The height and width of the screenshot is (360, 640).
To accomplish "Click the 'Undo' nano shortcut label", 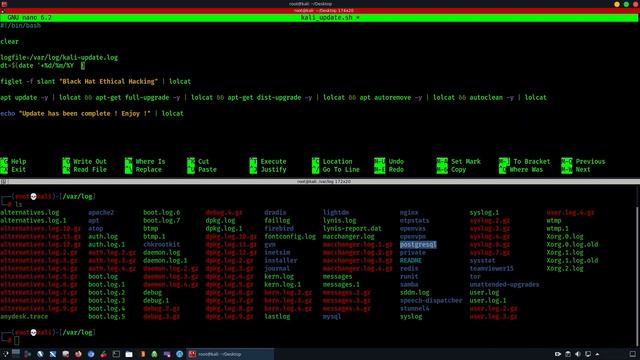I will pyautogui.click(x=396, y=161).
